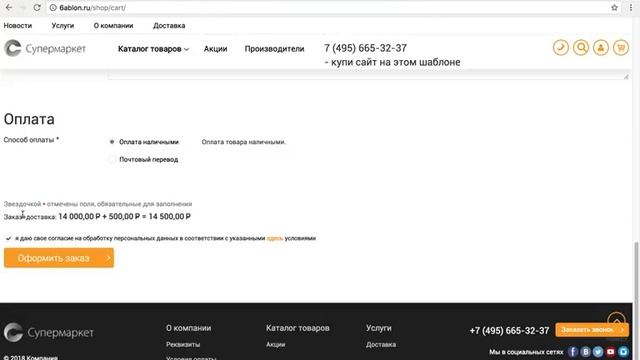Click the browser address bar URL
This screenshot has height=360, width=640.
pos(93,8)
